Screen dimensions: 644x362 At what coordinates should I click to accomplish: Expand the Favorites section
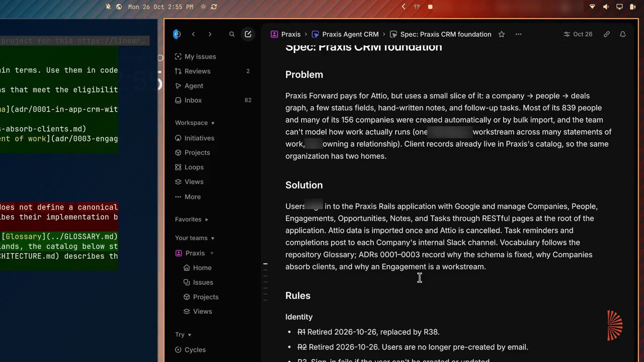tap(192, 219)
